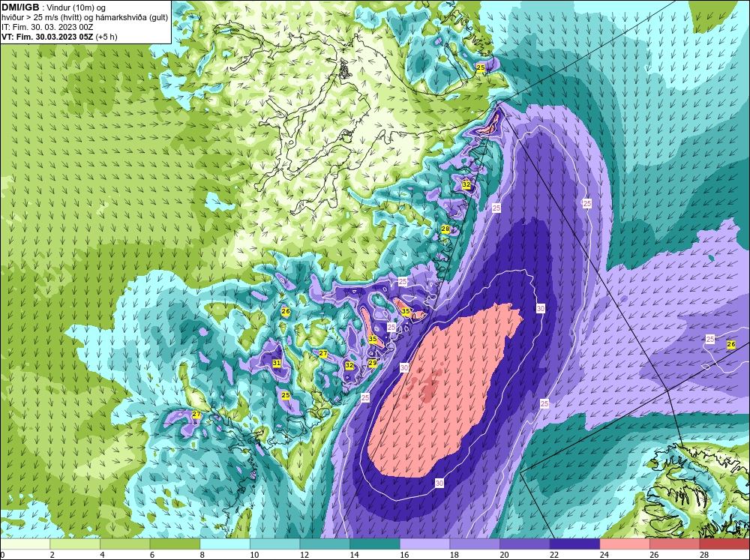Click the legend scale number 2
Viewport: 750px width, 560px height.
click(x=52, y=555)
